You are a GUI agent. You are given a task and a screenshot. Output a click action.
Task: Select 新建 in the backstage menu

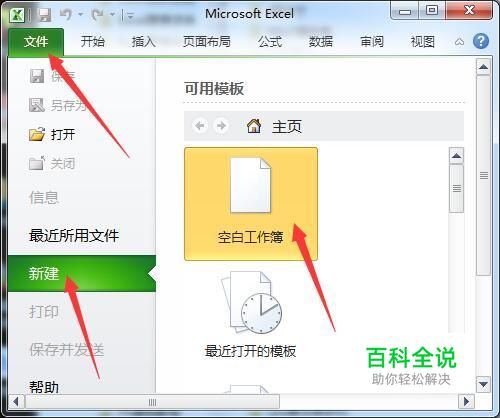(82, 274)
